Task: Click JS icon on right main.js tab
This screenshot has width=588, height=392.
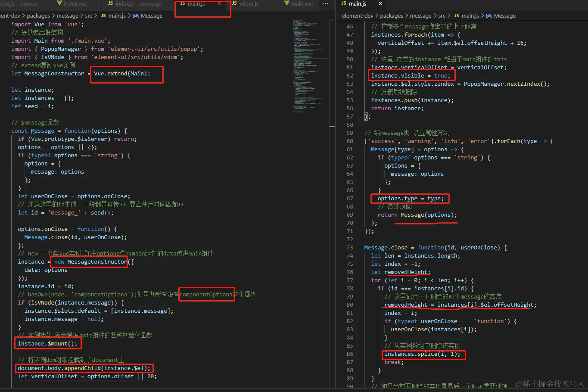Action: coord(343,3)
